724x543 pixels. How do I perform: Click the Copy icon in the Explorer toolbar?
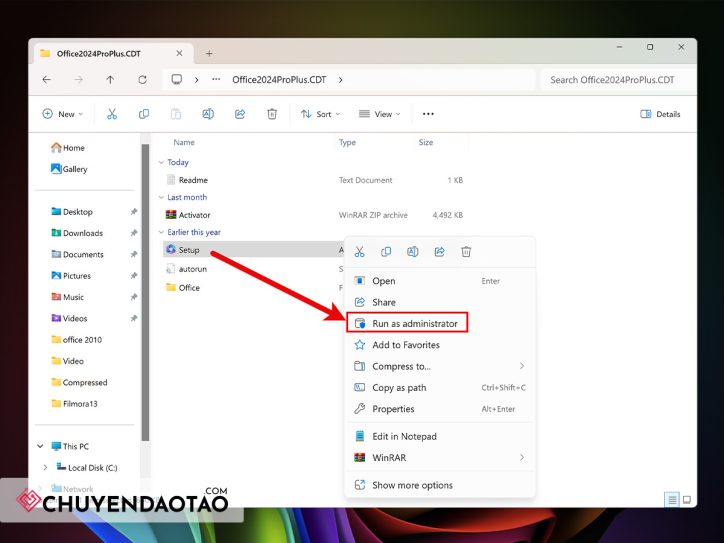coord(144,114)
